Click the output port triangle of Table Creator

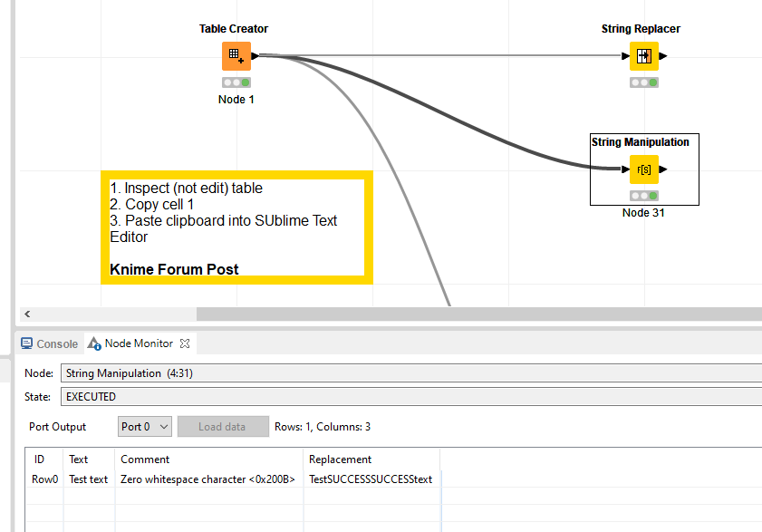point(254,55)
